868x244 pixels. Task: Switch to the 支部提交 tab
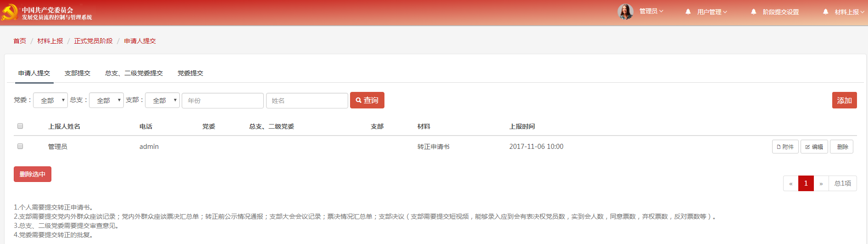78,73
